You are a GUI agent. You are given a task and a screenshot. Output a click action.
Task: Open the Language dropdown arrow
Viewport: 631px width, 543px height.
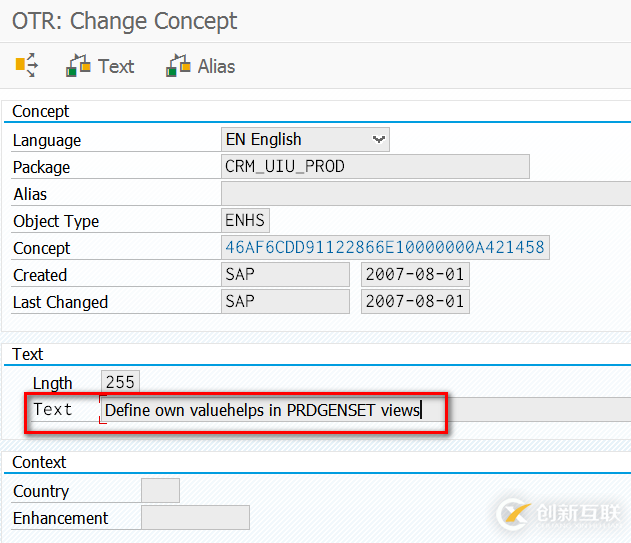pyautogui.click(x=378, y=140)
